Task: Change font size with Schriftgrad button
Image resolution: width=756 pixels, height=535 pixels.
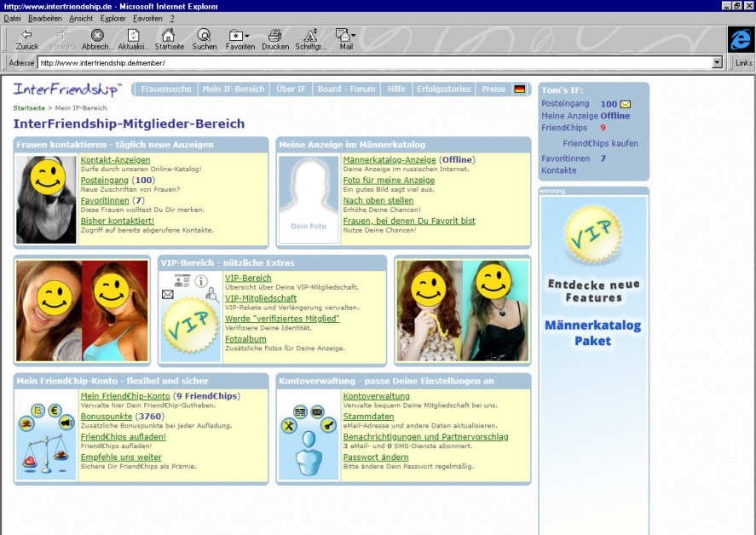Action: pos(311,39)
